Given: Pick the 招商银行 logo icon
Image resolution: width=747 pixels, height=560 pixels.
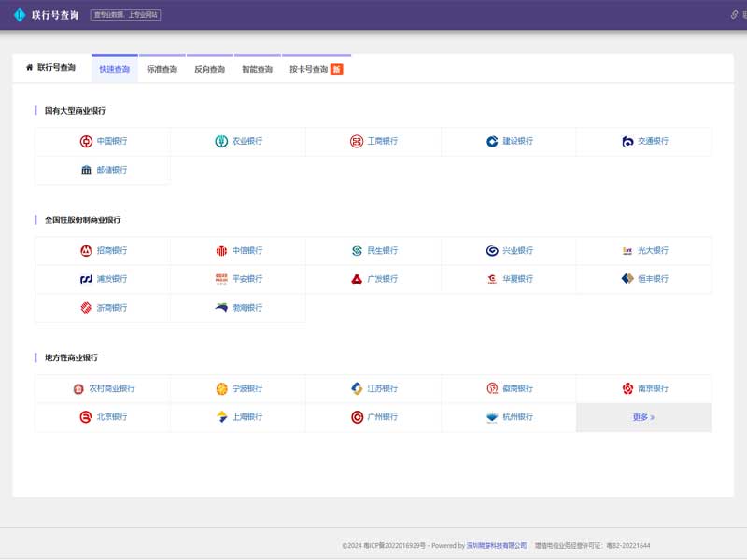Looking at the screenshot, I should tap(86, 250).
